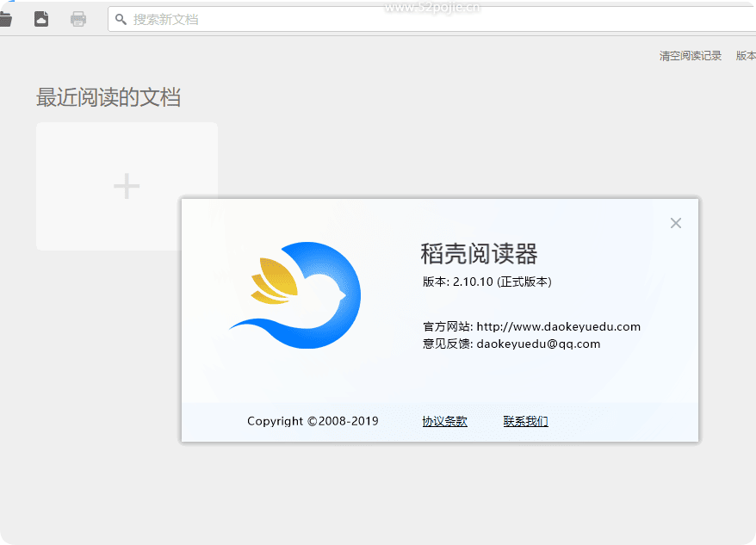Click the http://www.daokeyuedu.com website address
The height and width of the screenshot is (545, 756).
(558, 326)
